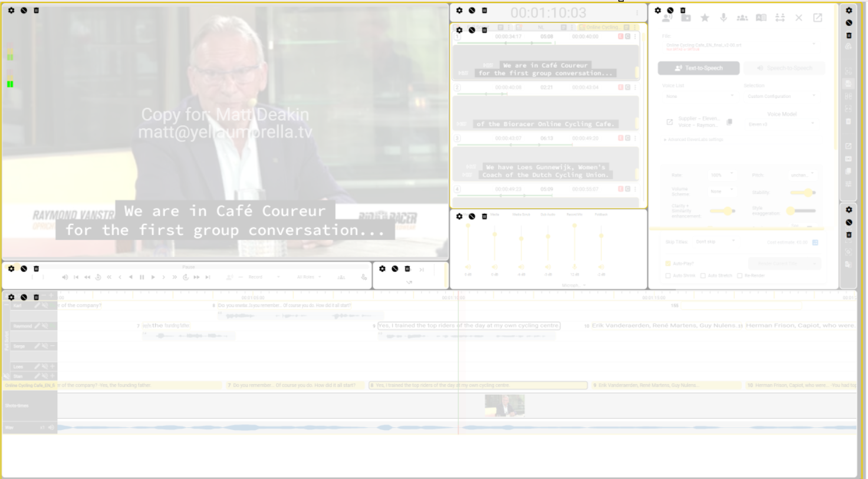Click the Wav track speaker icon
This screenshot has height=479, width=868.
[51, 427]
